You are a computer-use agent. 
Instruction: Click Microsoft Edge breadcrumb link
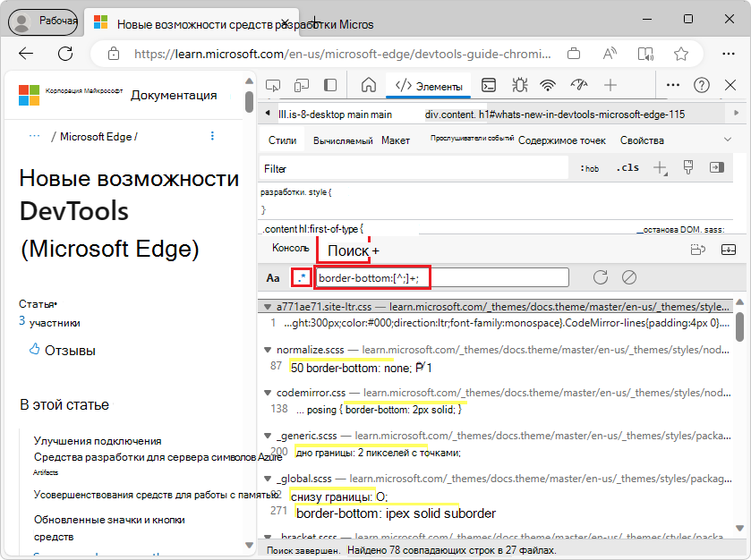[96, 136]
